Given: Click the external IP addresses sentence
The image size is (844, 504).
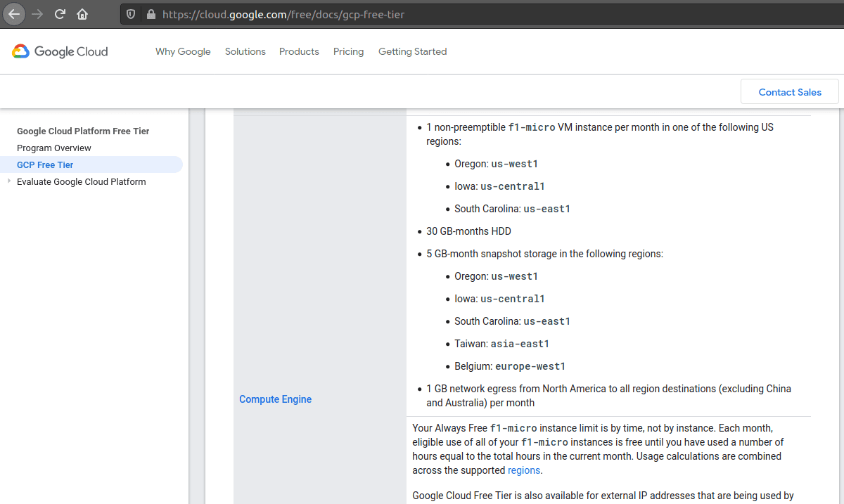Looking at the screenshot, I should tap(603, 496).
